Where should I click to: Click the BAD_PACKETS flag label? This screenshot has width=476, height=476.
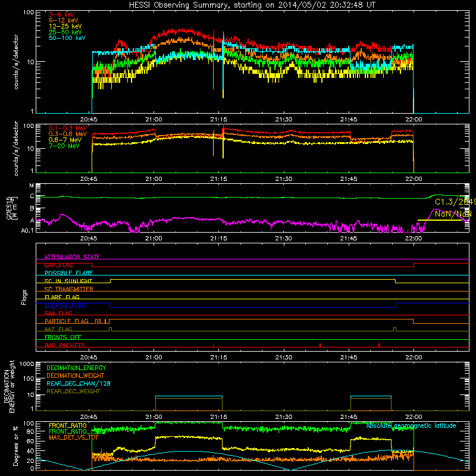point(65,345)
